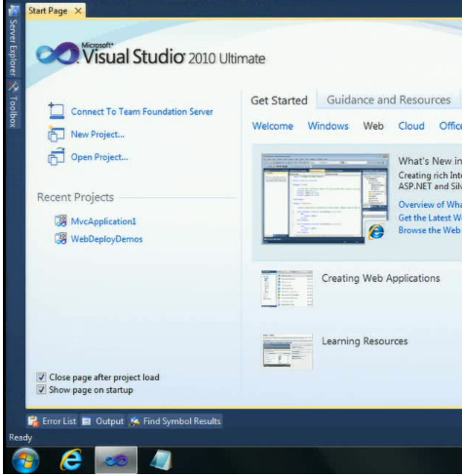Open Internet Explorer from the taskbar
Image resolution: width=462 pixels, height=476 pixels.
point(71,459)
